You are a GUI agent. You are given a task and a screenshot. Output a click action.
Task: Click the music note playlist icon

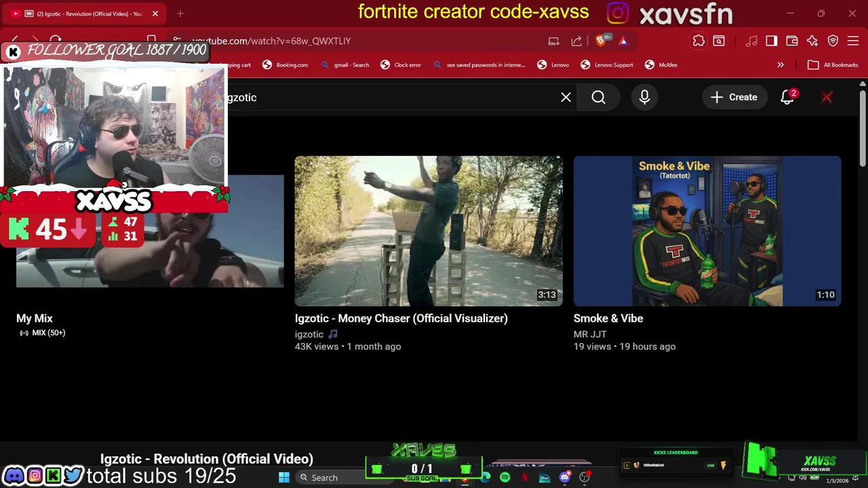pos(751,41)
